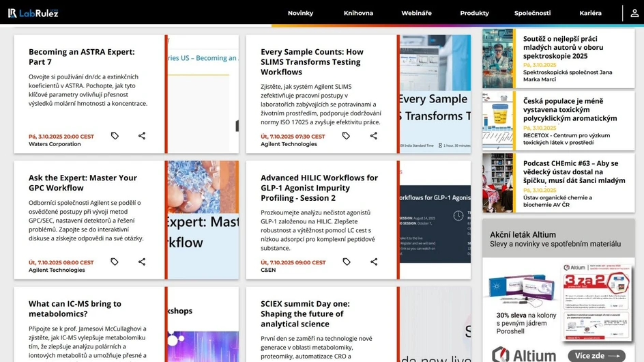Click date Út, 7.10.2025 07:30 CEST
Image resolution: width=644 pixels, height=362 pixels.
coord(293,136)
